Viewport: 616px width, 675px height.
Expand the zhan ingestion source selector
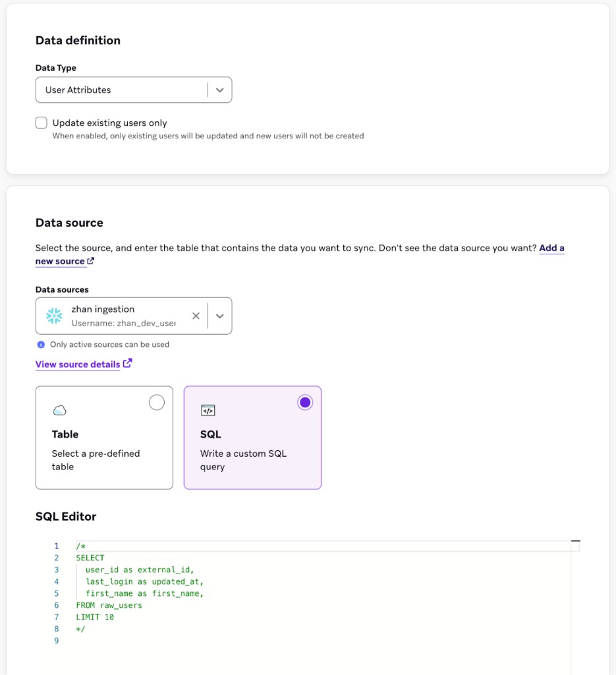(220, 315)
